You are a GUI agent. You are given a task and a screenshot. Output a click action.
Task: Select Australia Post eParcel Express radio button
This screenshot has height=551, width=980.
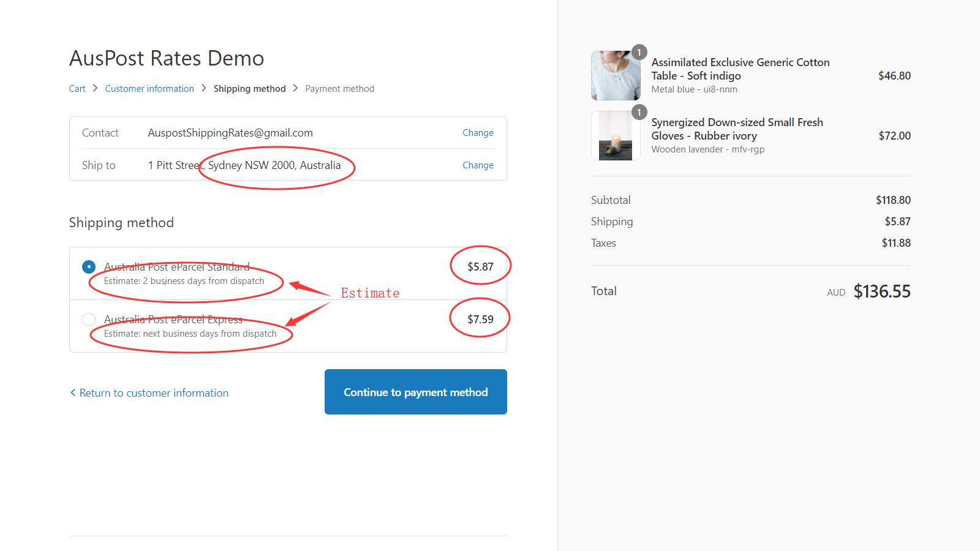89,320
